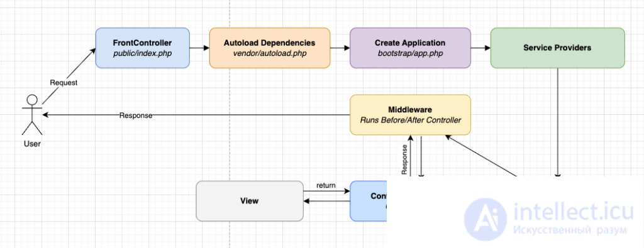The height and width of the screenshot is (248, 644).
Task: Select the Create Application box
Action: coord(410,48)
